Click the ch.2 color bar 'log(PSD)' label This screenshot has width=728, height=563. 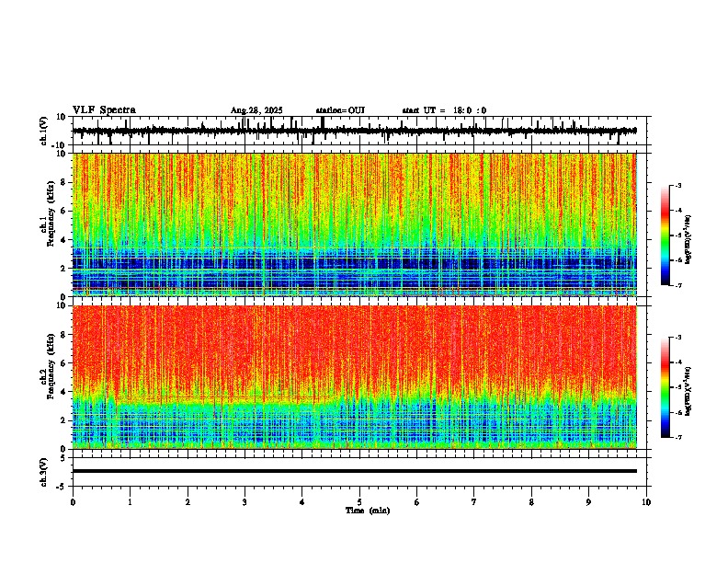(x=688, y=391)
